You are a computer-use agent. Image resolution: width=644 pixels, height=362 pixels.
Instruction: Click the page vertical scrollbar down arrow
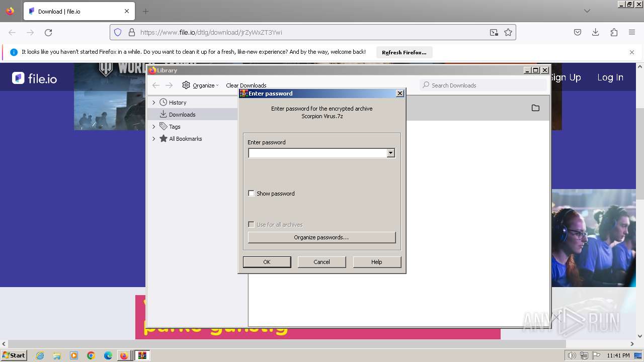[x=640, y=336]
